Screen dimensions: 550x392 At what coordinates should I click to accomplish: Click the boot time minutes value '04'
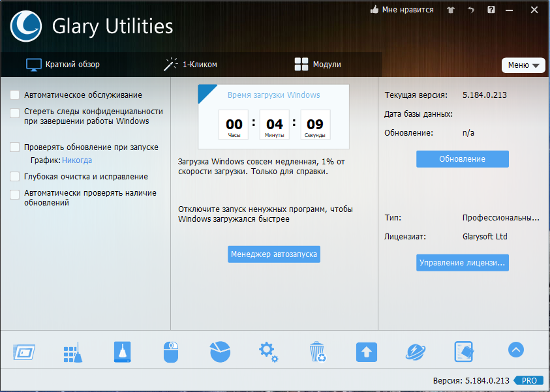pyautogui.click(x=274, y=124)
